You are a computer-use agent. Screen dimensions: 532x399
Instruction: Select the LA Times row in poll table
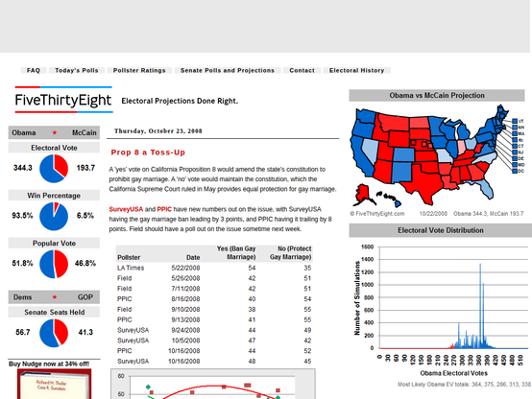[214, 268]
